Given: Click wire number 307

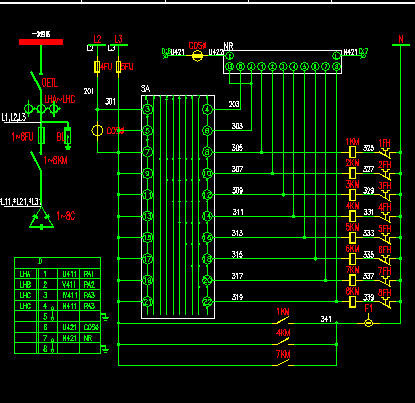Looking at the screenshot, I should click(237, 169).
